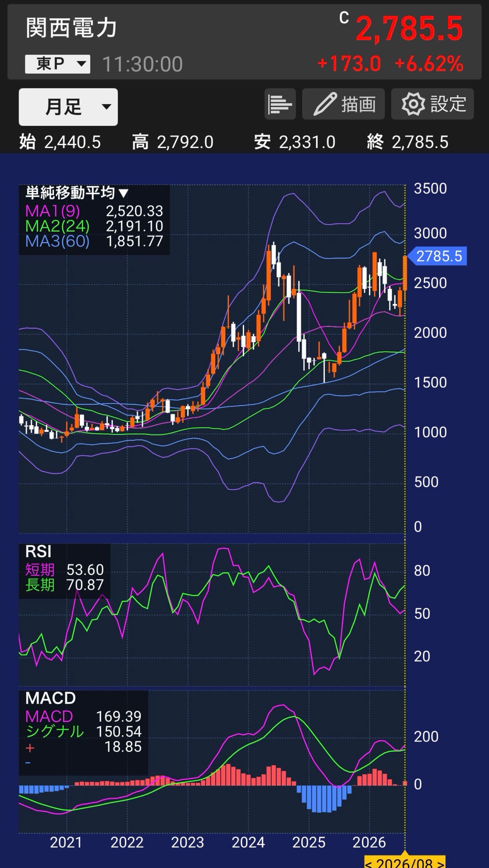489x868 pixels.
Task: Open the horizontal bars price-range icon
Action: [280, 104]
